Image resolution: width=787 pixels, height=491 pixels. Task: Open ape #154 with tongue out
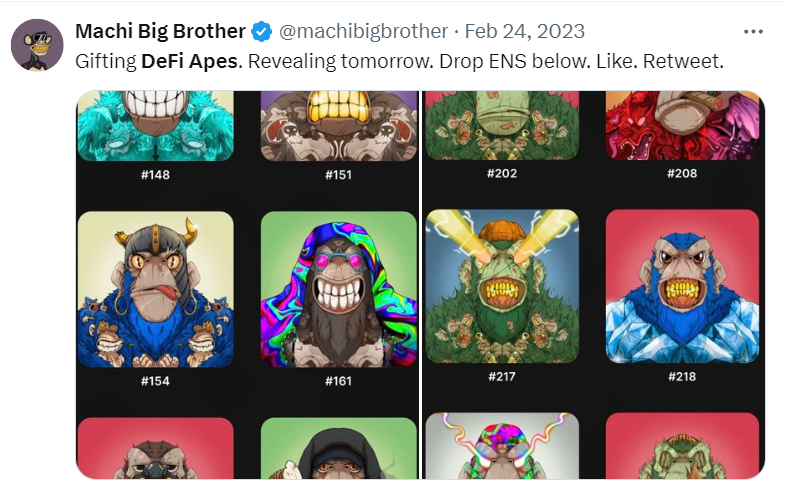point(155,289)
